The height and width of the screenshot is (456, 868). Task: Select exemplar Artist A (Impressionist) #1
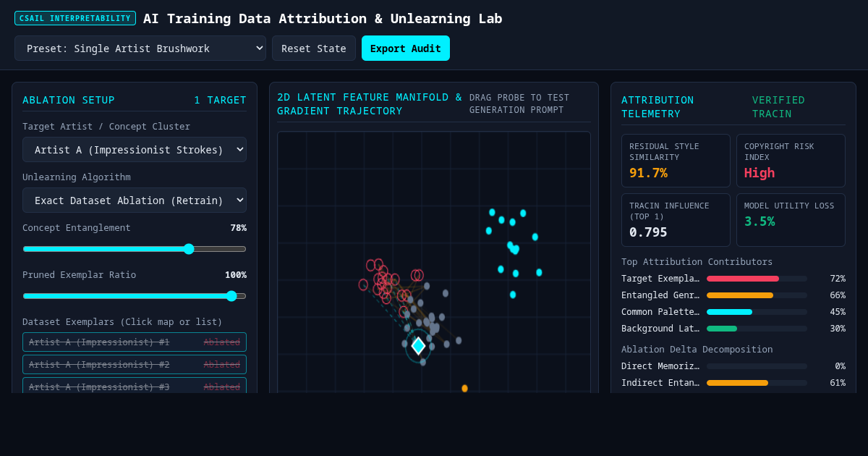(135, 342)
